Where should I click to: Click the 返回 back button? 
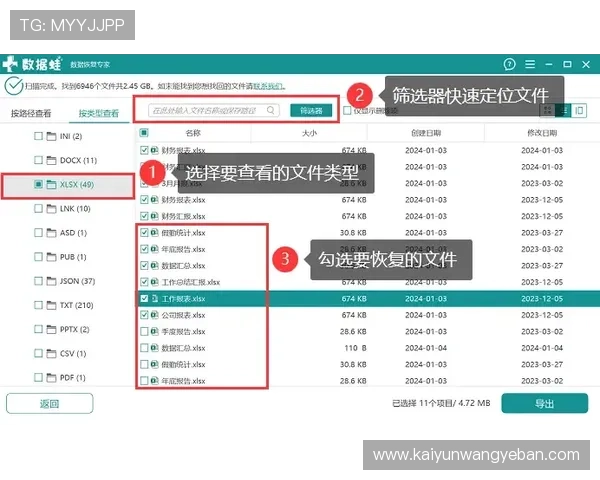pos(50,403)
